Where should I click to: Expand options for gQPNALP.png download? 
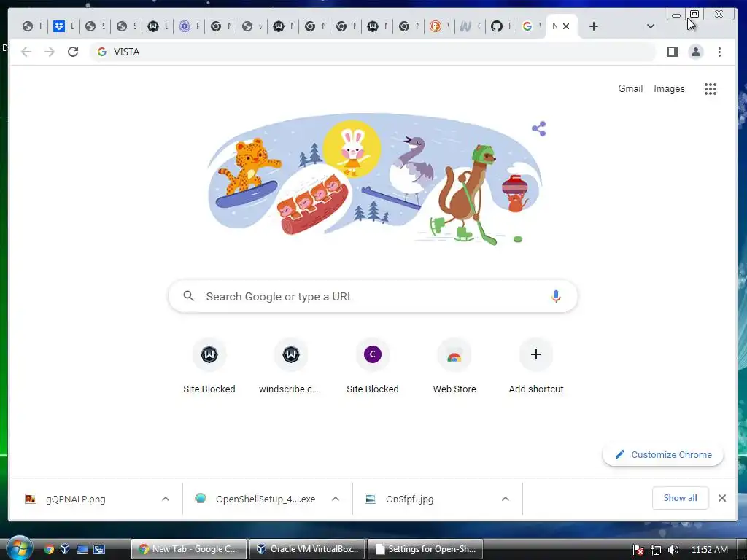coord(166,499)
